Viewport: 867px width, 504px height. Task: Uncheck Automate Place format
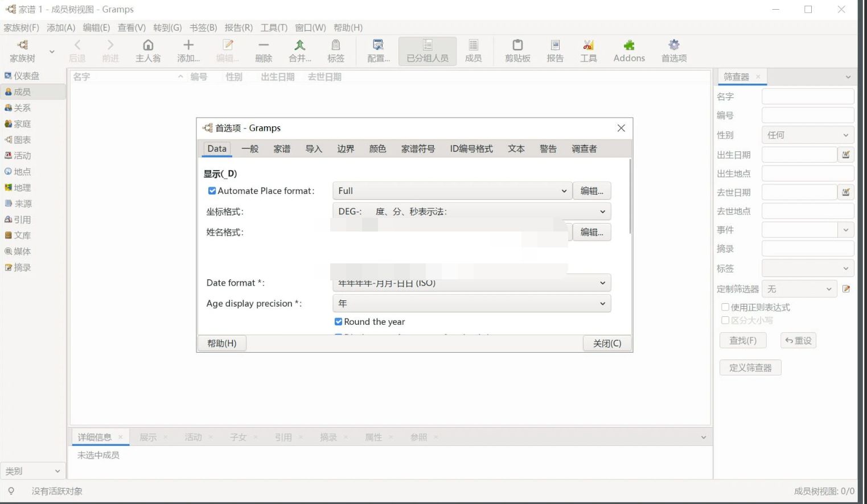[x=212, y=191]
